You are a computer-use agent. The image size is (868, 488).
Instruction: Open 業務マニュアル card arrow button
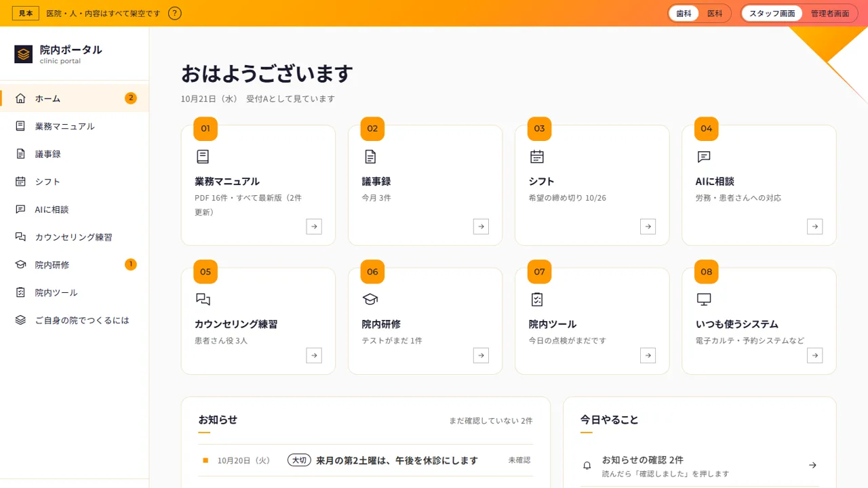point(314,226)
